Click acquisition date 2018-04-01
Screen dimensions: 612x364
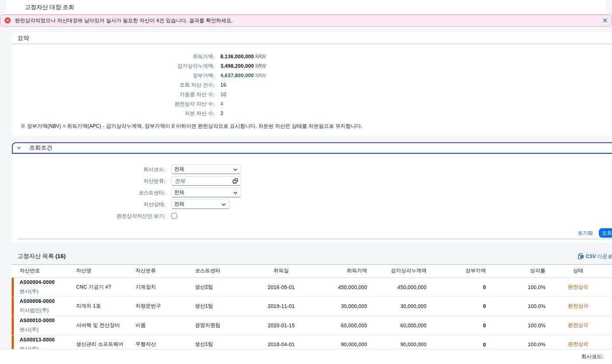tap(281, 344)
